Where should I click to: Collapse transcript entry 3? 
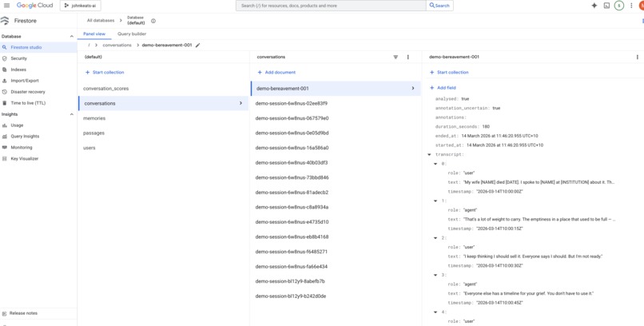click(x=435, y=275)
